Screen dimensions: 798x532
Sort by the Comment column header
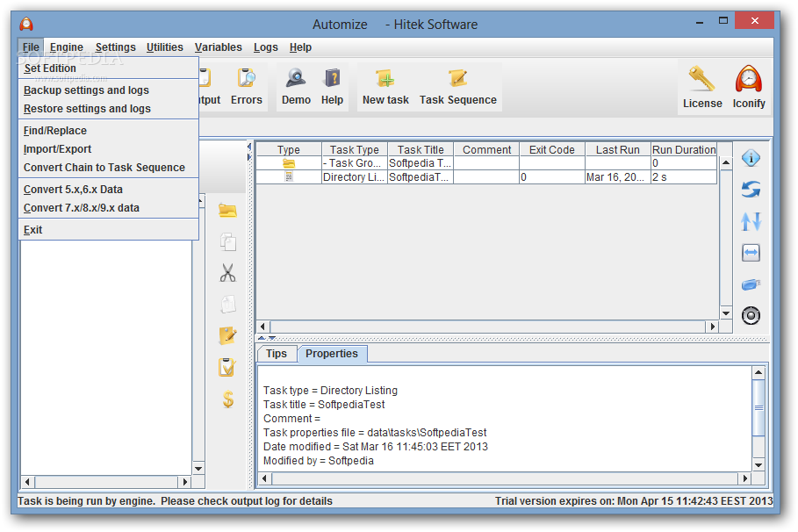pyautogui.click(x=486, y=149)
